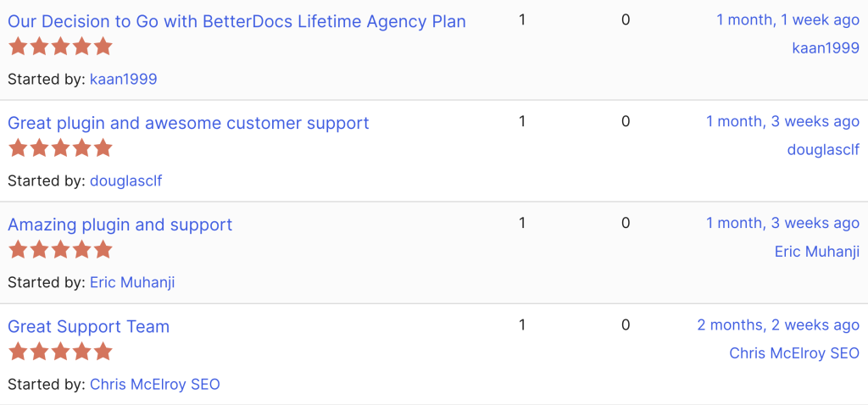This screenshot has height=405, width=868.
Task: Open 'Our Decision to Go with BetterDocs' review
Action: coord(236,21)
